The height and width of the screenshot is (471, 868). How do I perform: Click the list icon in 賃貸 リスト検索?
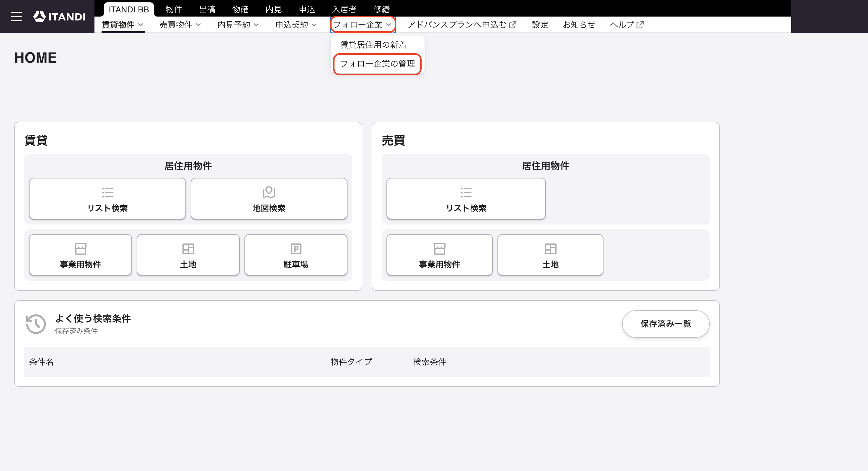point(107,193)
